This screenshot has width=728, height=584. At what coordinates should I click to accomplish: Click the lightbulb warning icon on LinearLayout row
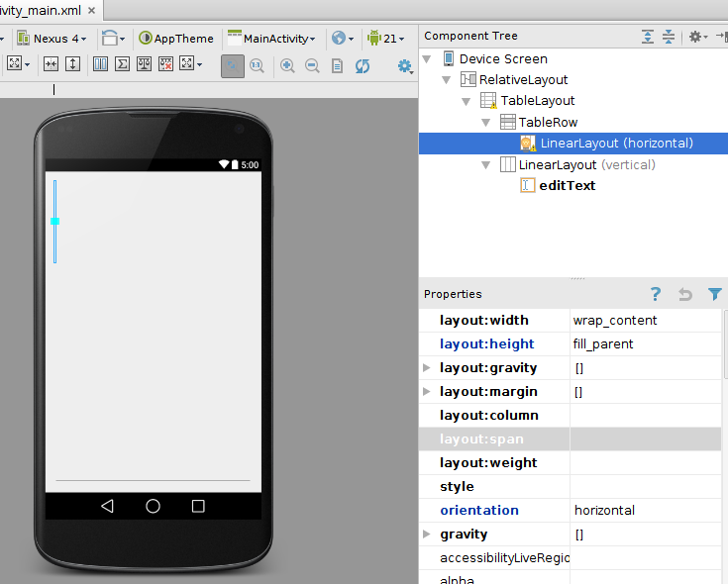pyautogui.click(x=527, y=144)
